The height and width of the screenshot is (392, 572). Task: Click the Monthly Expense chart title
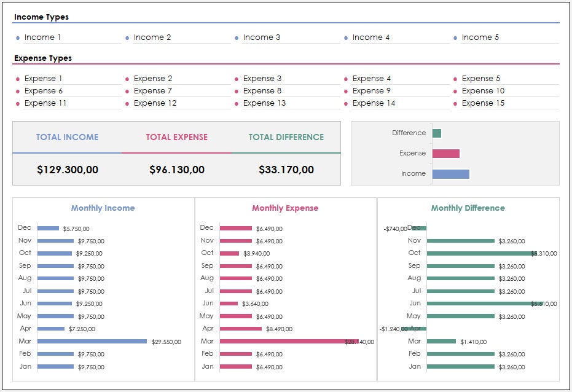click(x=285, y=208)
